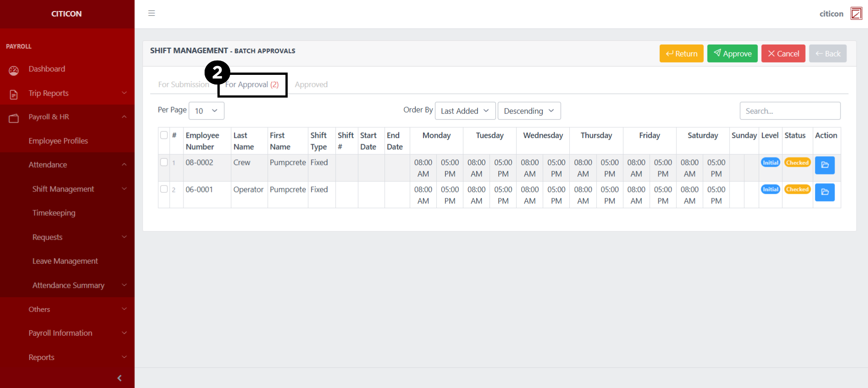Screen dimensions: 868x388
Task: Check the checkbox for row 2 Operator
Action: point(164,189)
